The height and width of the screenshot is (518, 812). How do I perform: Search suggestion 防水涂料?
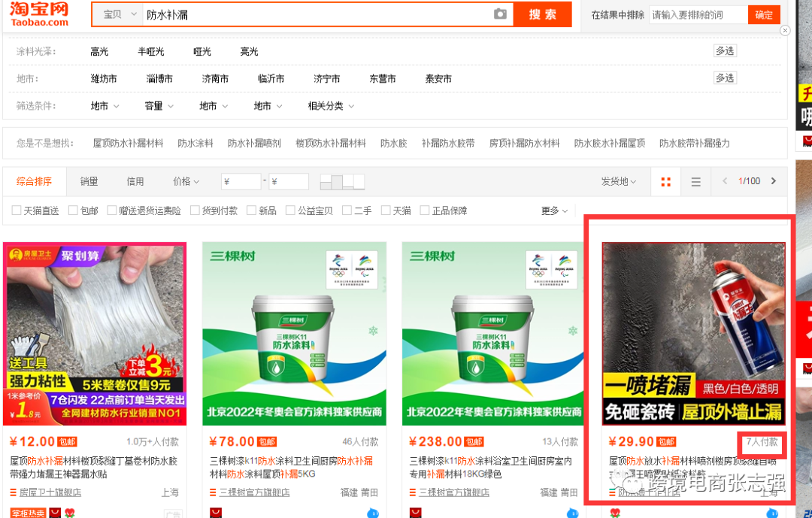[x=195, y=144]
